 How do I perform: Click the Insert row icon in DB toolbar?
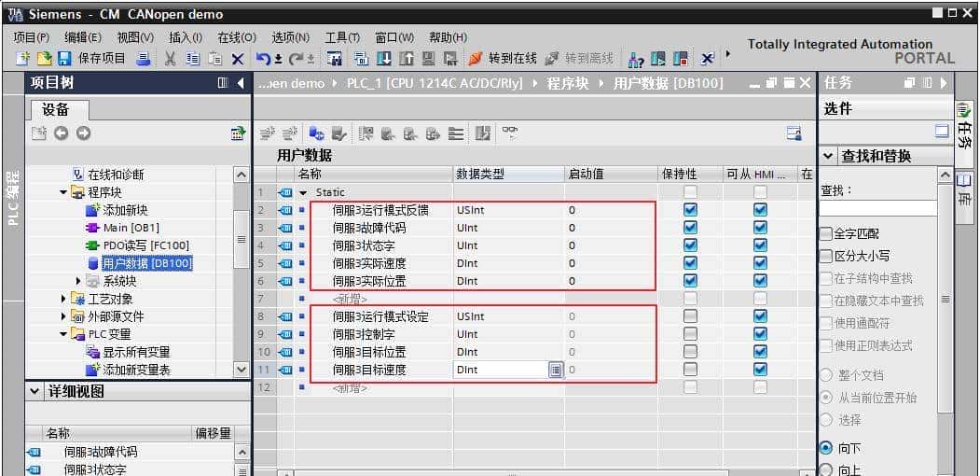coord(267,133)
